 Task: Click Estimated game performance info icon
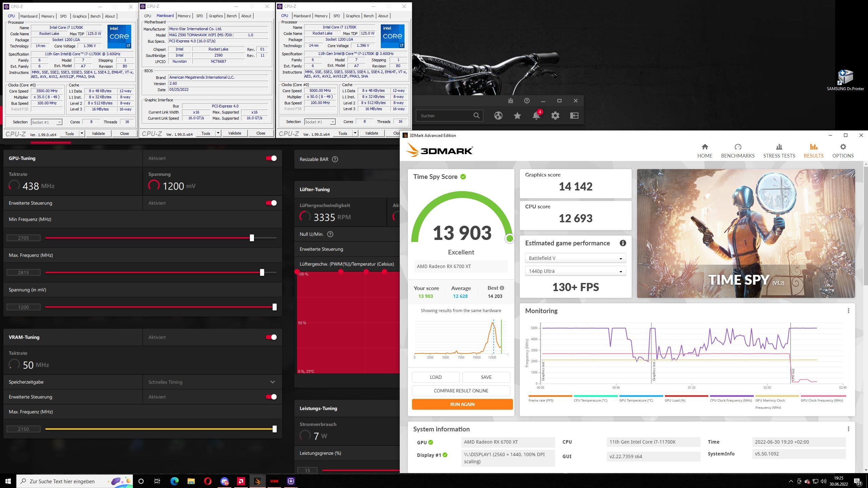point(623,243)
